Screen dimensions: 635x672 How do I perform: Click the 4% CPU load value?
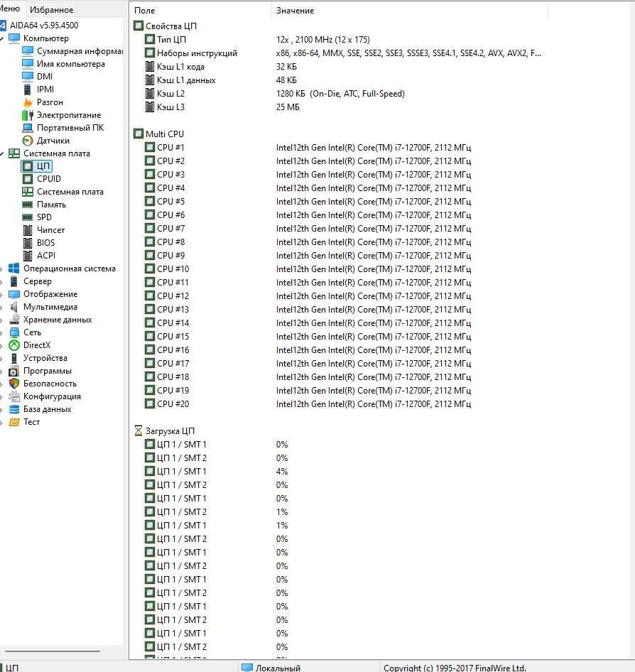[282, 472]
